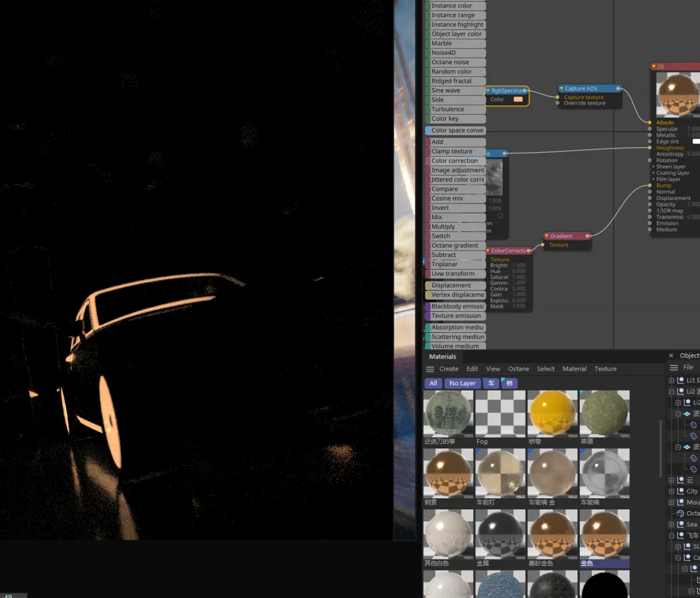
Task: Open the RgbSpectrum Color swatch
Action: coord(518,100)
